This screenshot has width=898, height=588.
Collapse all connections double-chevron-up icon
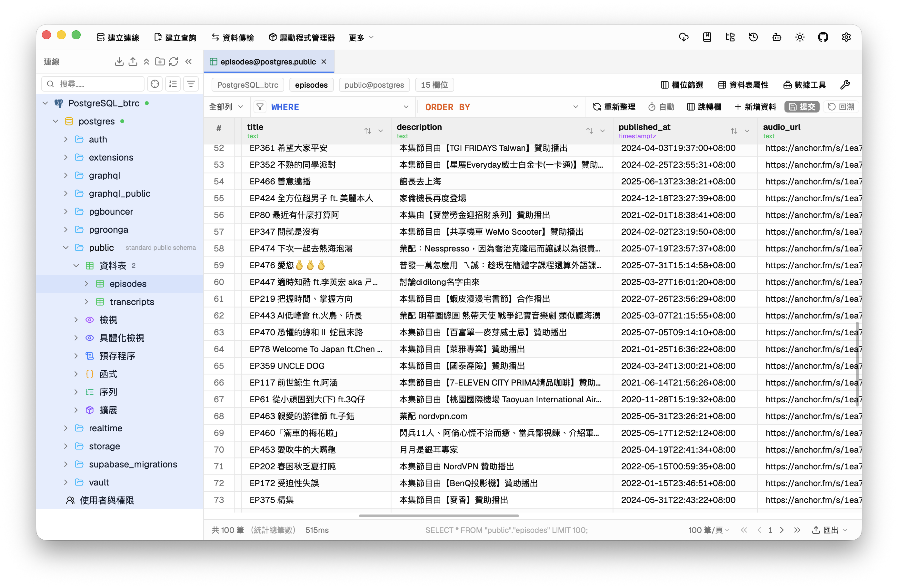click(x=146, y=62)
